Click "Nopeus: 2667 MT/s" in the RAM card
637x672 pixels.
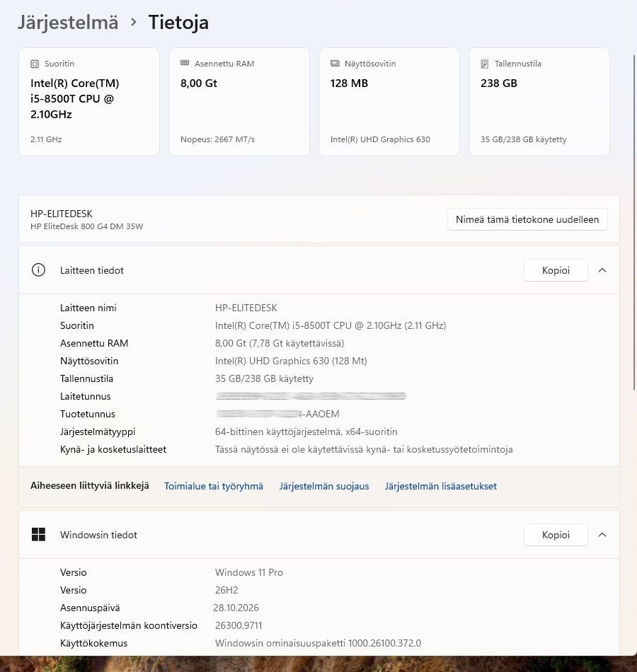[217, 139]
